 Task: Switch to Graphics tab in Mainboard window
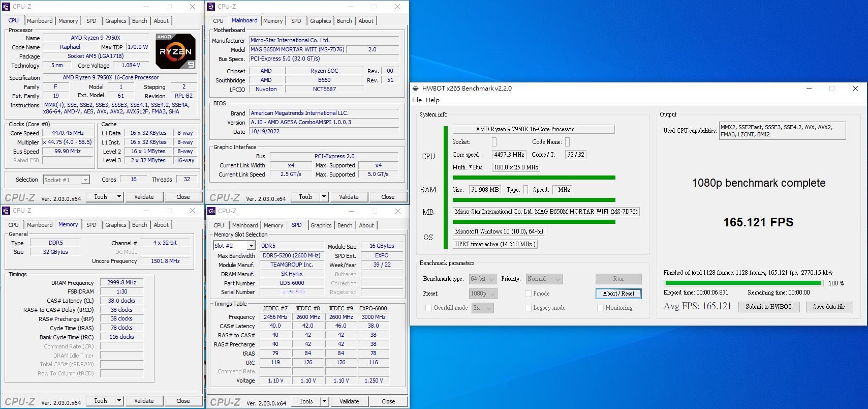[x=320, y=21]
